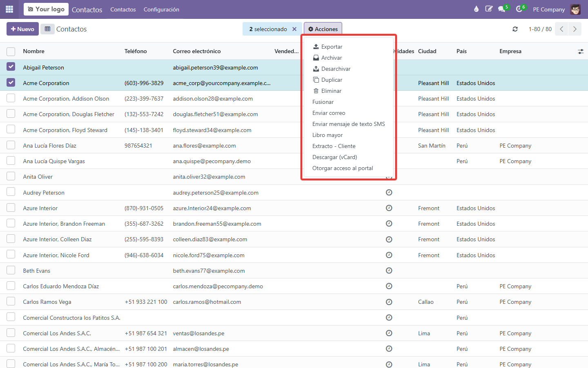Switch to list view icon beside Contactos
588x368 pixels.
click(47, 29)
